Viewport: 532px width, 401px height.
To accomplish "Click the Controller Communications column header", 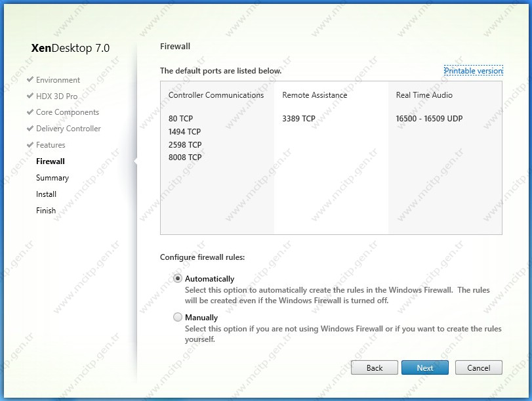I will (216, 95).
